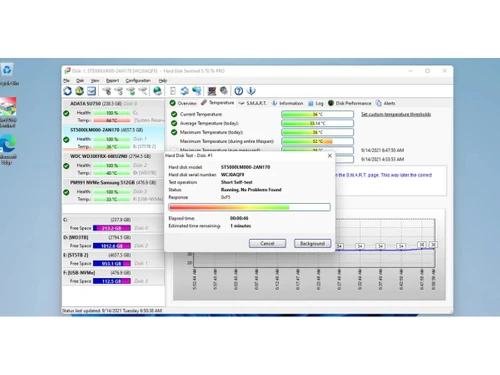Open the Report menu

pyautogui.click(x=112, y=80)
